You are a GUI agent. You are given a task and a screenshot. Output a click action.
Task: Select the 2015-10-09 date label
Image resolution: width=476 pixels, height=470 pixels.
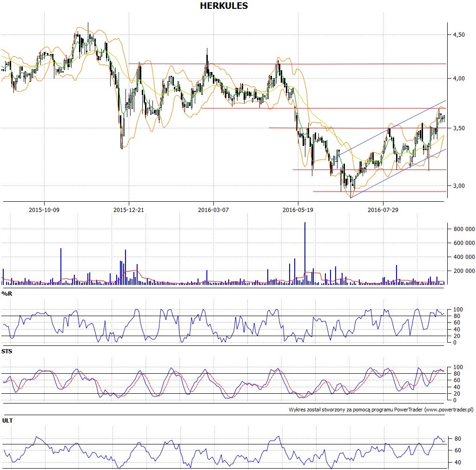[44, 210]
